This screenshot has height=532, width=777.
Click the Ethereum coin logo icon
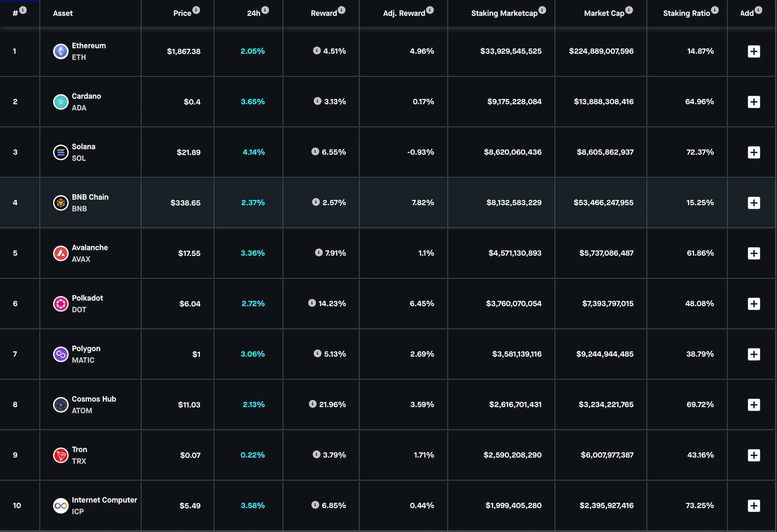coord(61,51)
